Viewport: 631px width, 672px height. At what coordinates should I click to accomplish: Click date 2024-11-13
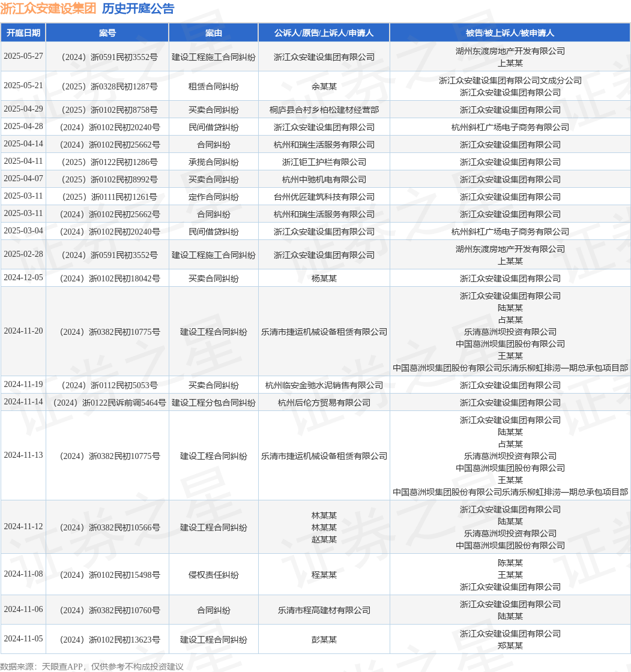[x=23, y=455]
